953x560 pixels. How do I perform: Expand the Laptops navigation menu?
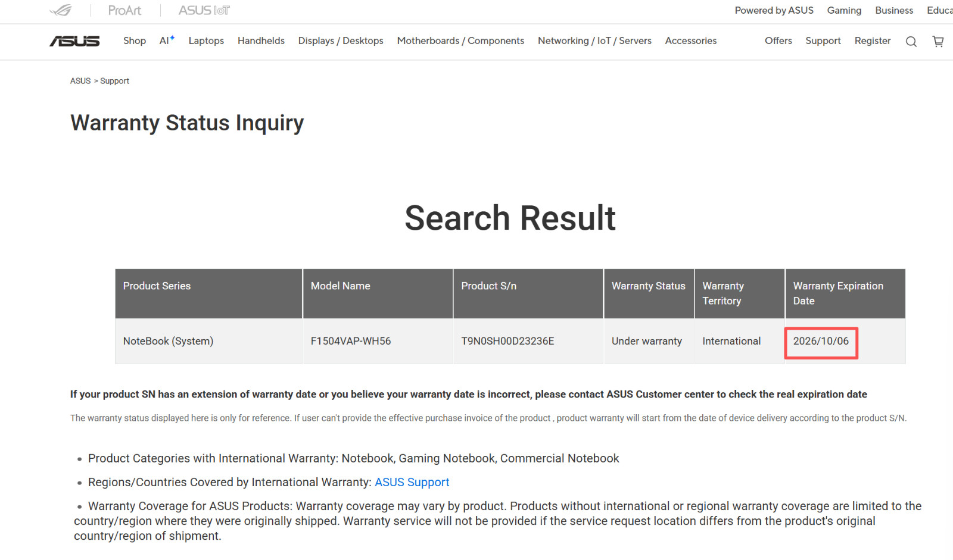pyautogui.click(x=206, y=40)
